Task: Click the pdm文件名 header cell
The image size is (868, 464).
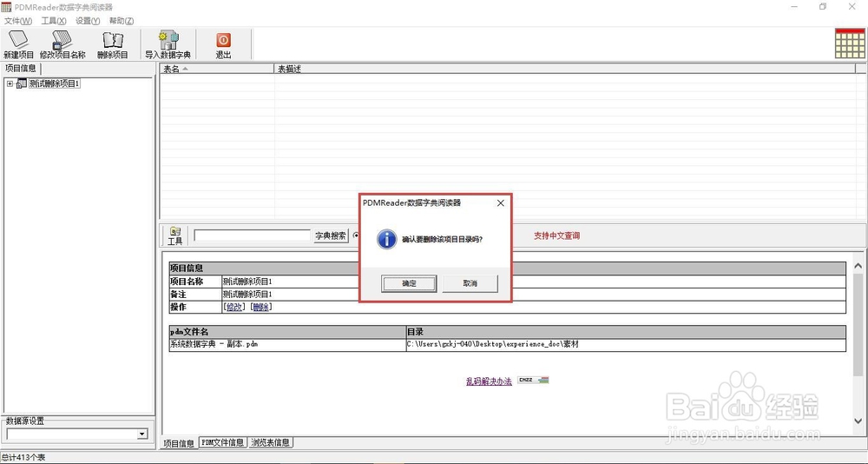Action: coord(287,332)
